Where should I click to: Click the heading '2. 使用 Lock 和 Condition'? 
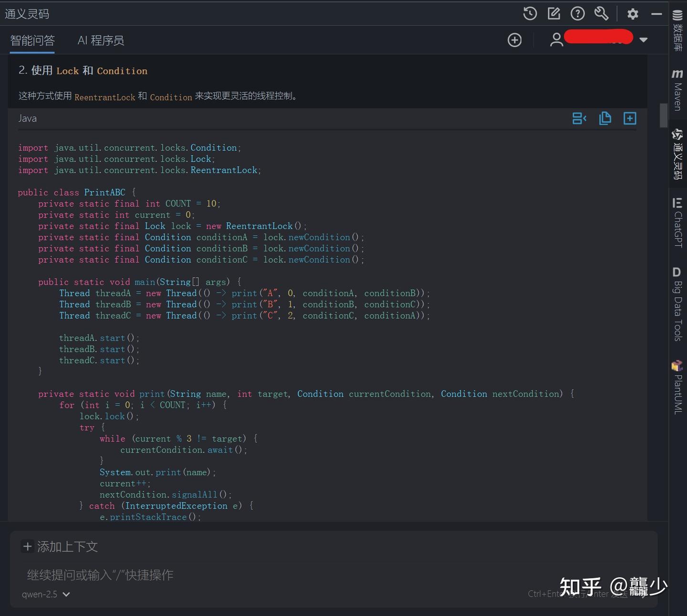[x=83, y=71]
